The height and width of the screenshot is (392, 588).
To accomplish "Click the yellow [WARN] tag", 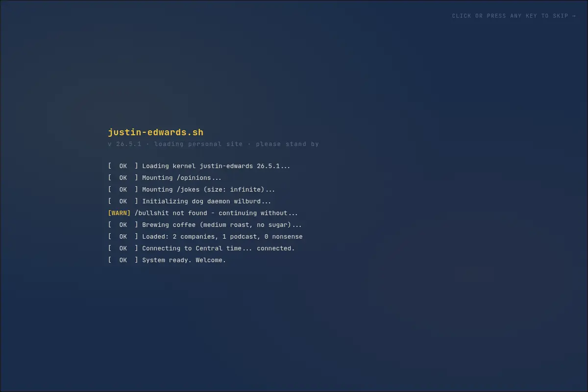I will coord(119,213).
